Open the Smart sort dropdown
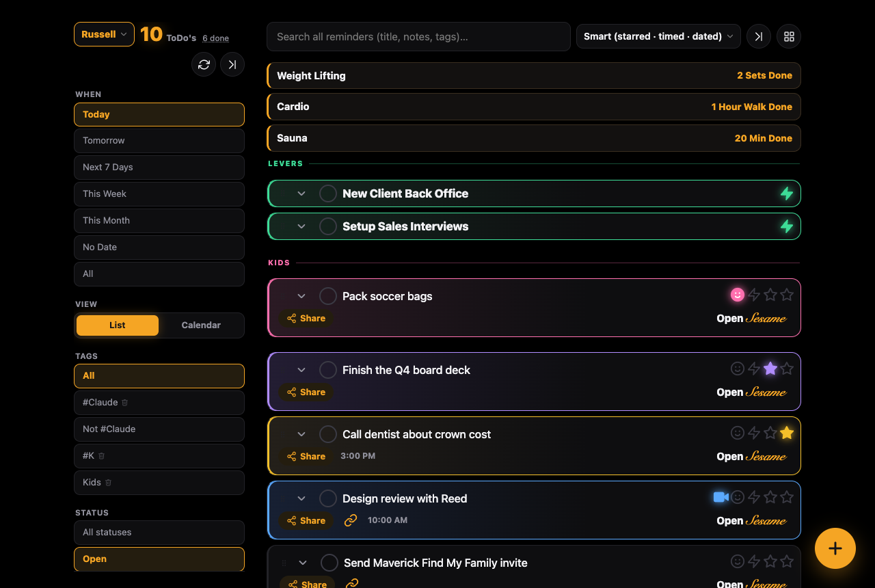Image resolution: width=875 pixels, height=588 pixels. pyautogui.click(x=658, y=36)
